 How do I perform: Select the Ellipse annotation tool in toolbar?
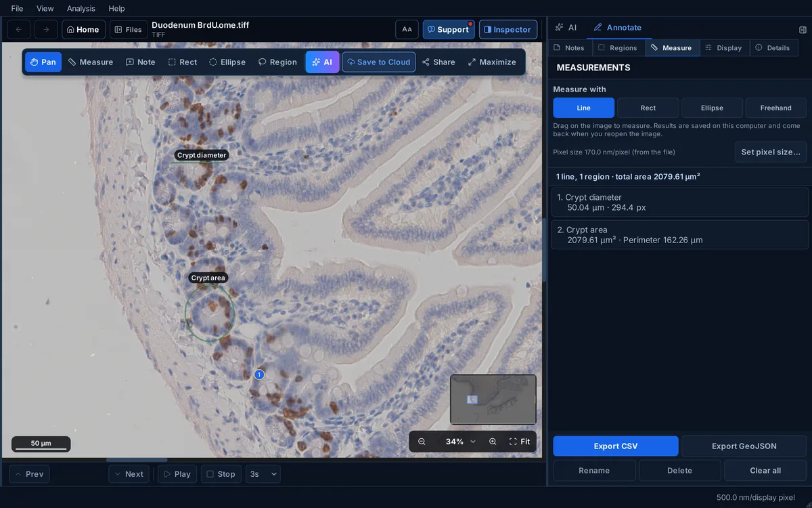pyautogui.click(x=227, y=62)
